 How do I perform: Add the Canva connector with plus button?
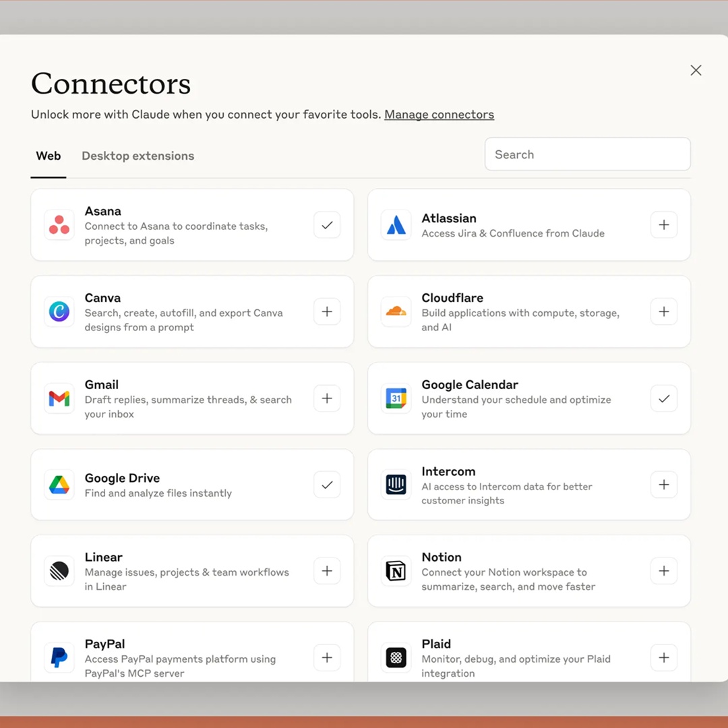327,311
